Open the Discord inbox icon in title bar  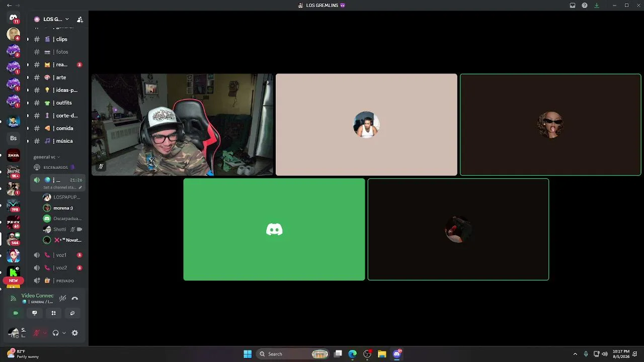click(x=573, y=6)
